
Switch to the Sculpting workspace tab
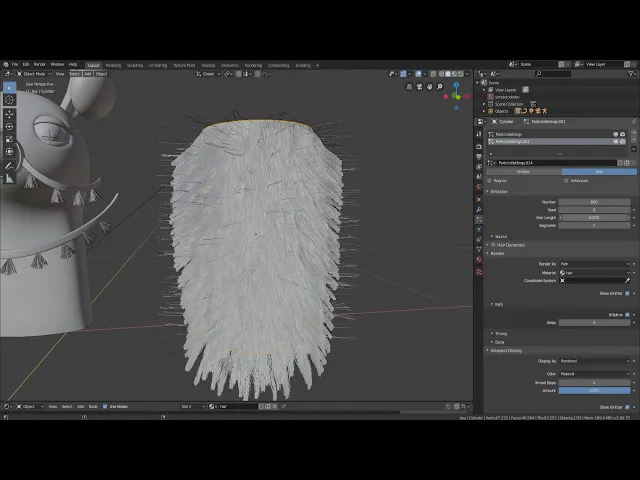click(x=135, y=64)
